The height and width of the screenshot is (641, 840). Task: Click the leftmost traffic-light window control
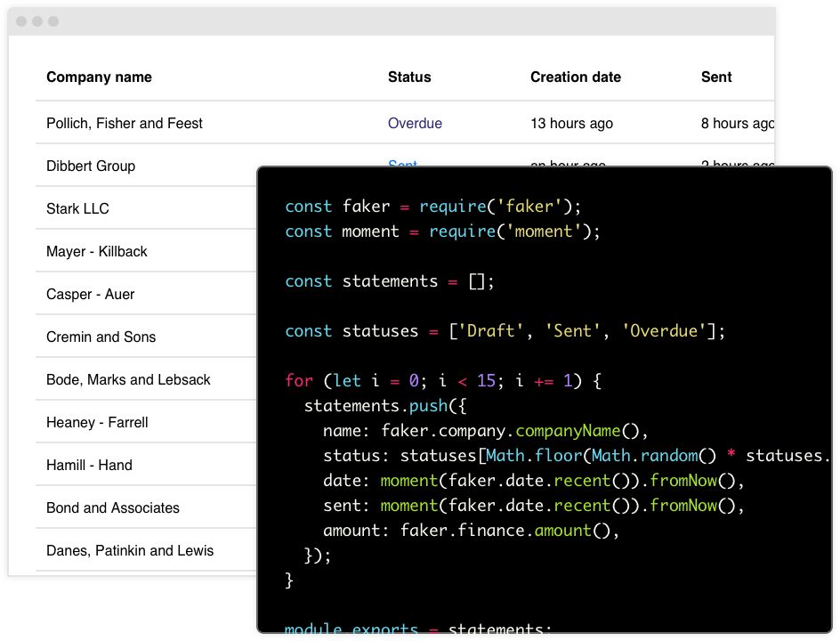(20, 20)
